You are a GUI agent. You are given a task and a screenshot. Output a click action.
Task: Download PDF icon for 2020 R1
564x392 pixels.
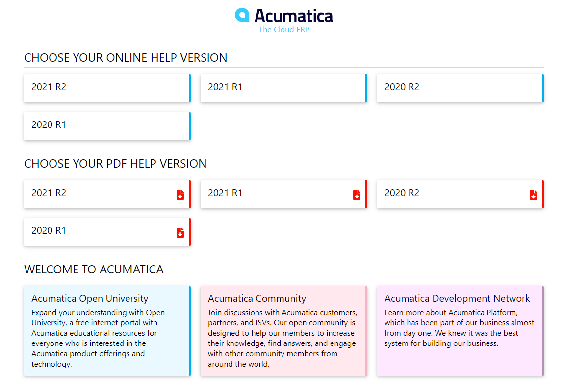[x=180, y=232]
